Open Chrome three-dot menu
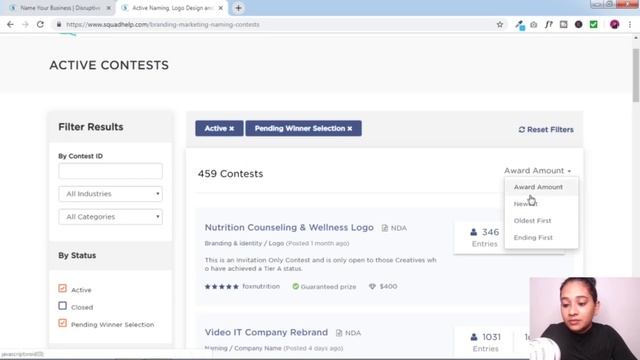 coord(630,24)
